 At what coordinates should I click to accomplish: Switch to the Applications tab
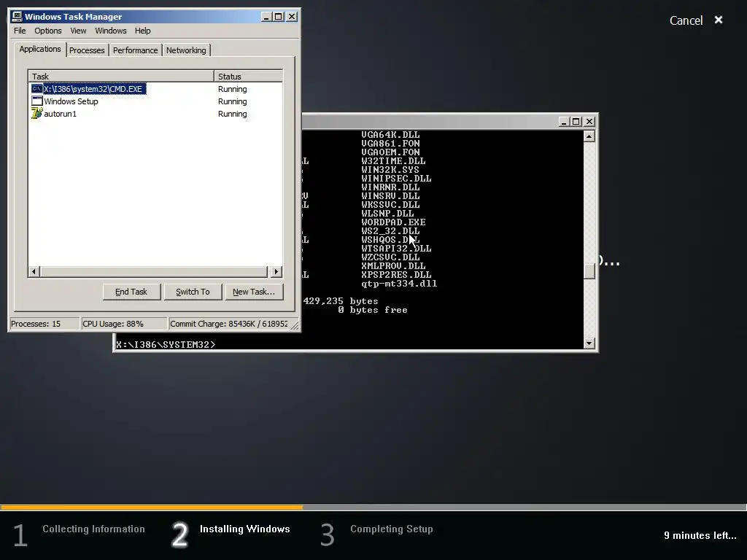[x=40, y=49]
